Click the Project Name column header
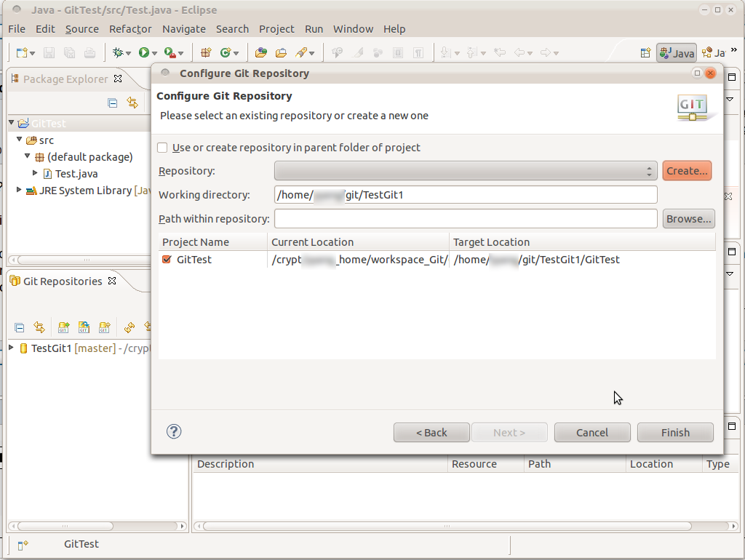Viewport: 745px width, 560px height. click(x=213, y=242)
